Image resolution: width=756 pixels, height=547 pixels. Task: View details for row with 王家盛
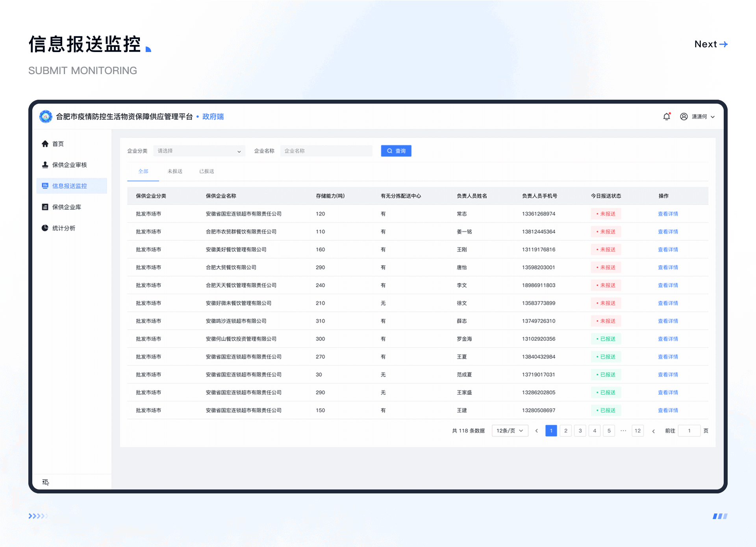tap(668, 393)
